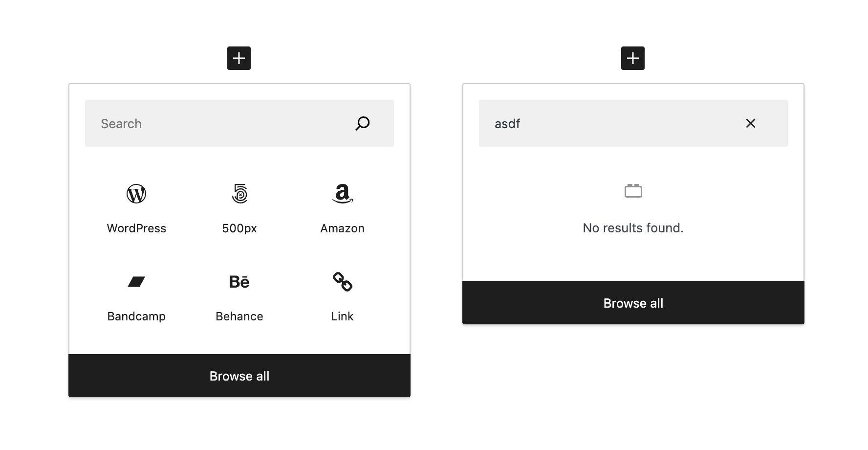868x450 pixels.
Task: Click Browse all in the no results panel
Action: pos(633,303)
